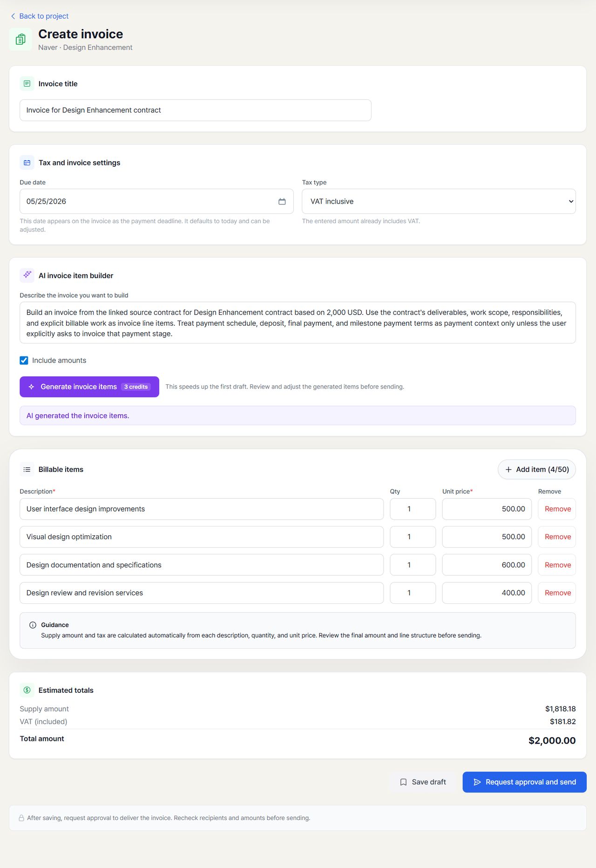Edit the 400.00 unit price field
Viewport: 596px width, 868px height.
[487, 593]
